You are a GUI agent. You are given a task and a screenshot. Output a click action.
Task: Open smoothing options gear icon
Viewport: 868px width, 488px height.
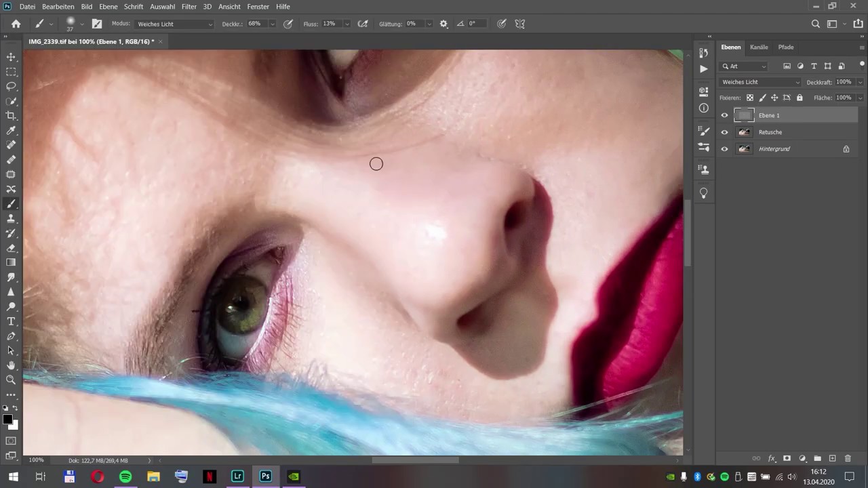(x=443, y=24)
